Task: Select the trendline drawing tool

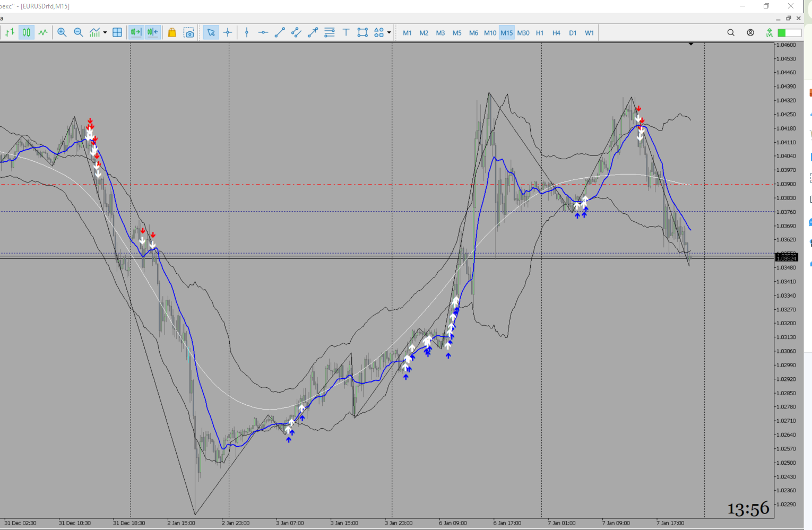Action: point(280,32)
